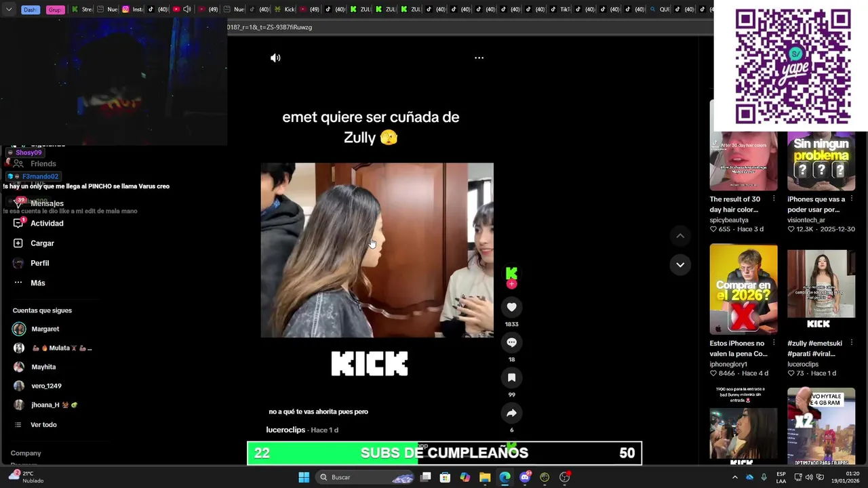
Task: Open ESP LAA keyboard language switcher
Action: coord(781,477)
